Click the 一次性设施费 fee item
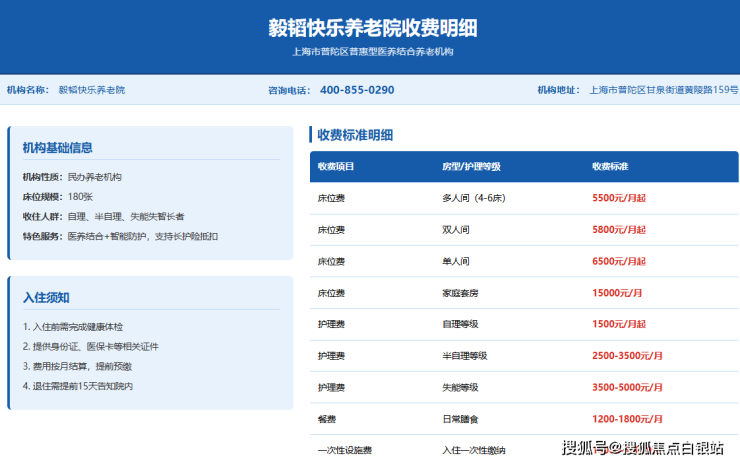 click(345, 450)
